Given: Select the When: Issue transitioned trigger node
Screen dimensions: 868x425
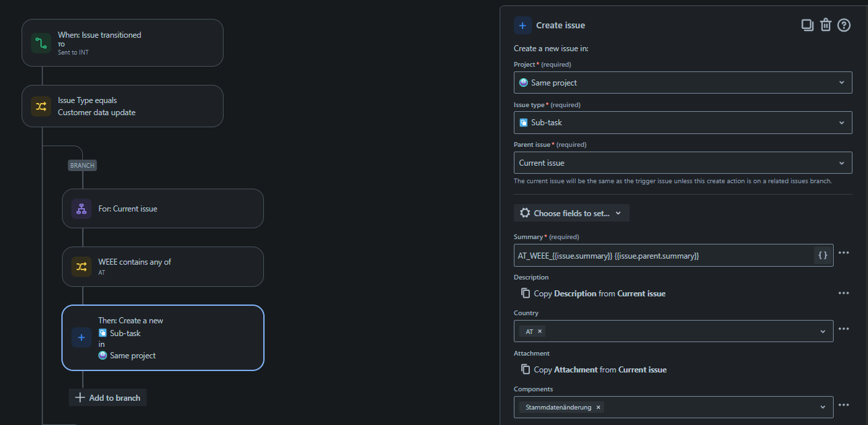Looking at the screenshot, I should point(123,42).
